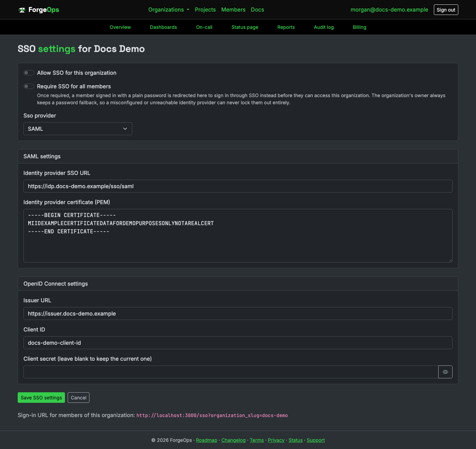This screenshot has width=476, height=449.
Task: Click the organization sign-in URL text
Action: click(x=212, y=415)
